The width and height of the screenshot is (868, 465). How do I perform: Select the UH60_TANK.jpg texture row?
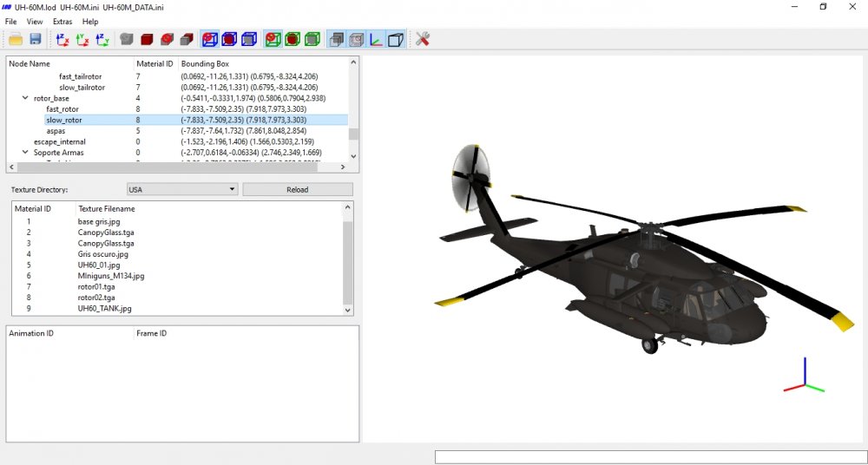177,308
